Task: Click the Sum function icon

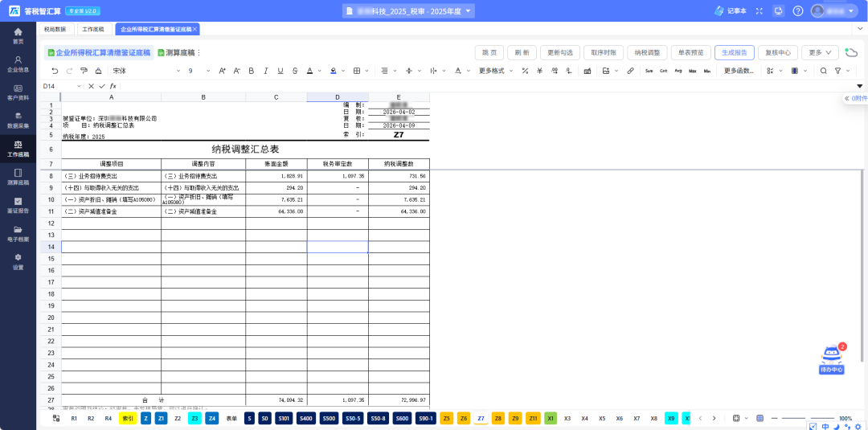Action: click(649, 71)
